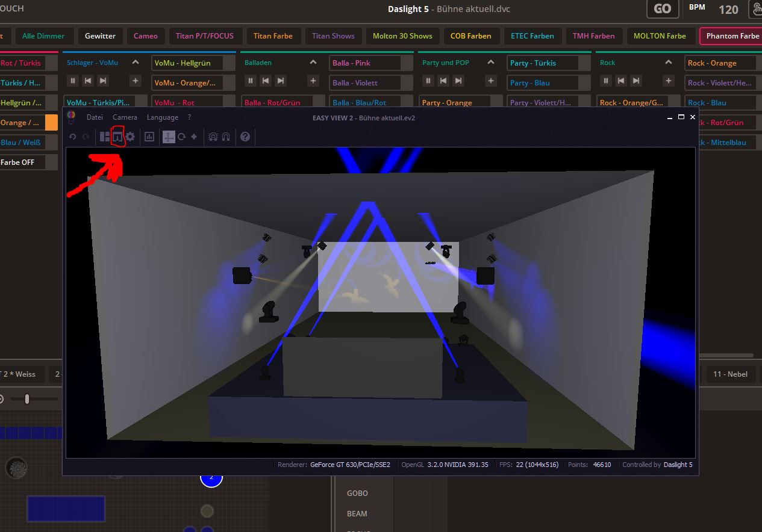This screenshot has width=762, height=532.
Task: Collapse the Schlager - VoMu group
Action: tap(136, 63)
